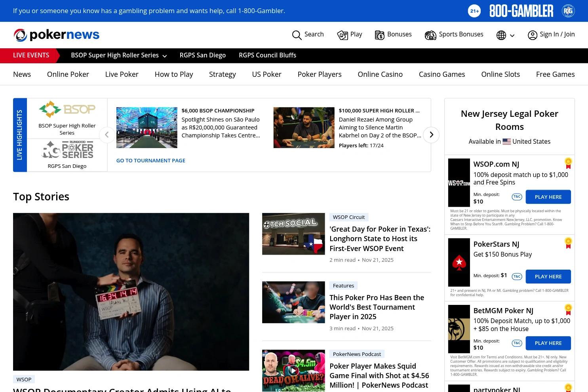Image resolution: width=588 pixels, height=392 pixels.
Task: Open the Search magnifier icon
Action: click(297, 35)
